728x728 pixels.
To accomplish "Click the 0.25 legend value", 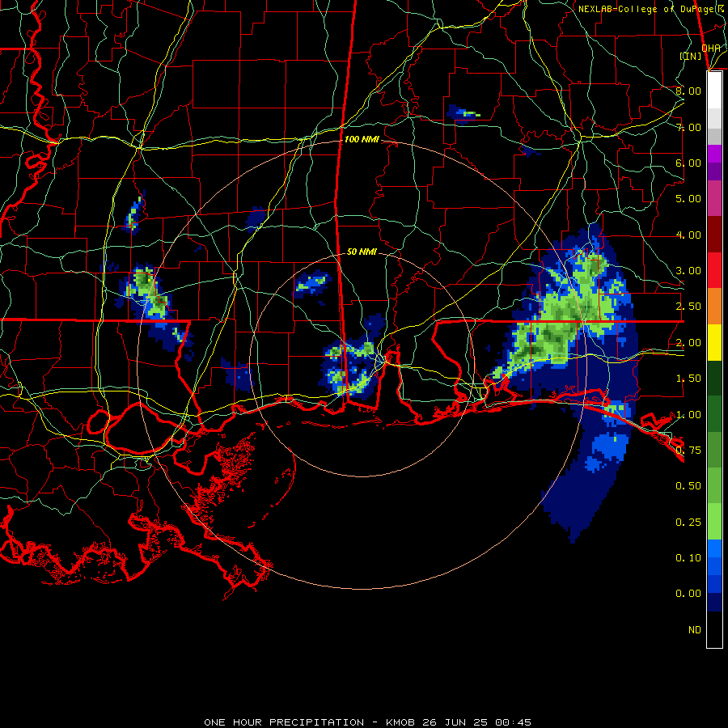I will point(688,523).
